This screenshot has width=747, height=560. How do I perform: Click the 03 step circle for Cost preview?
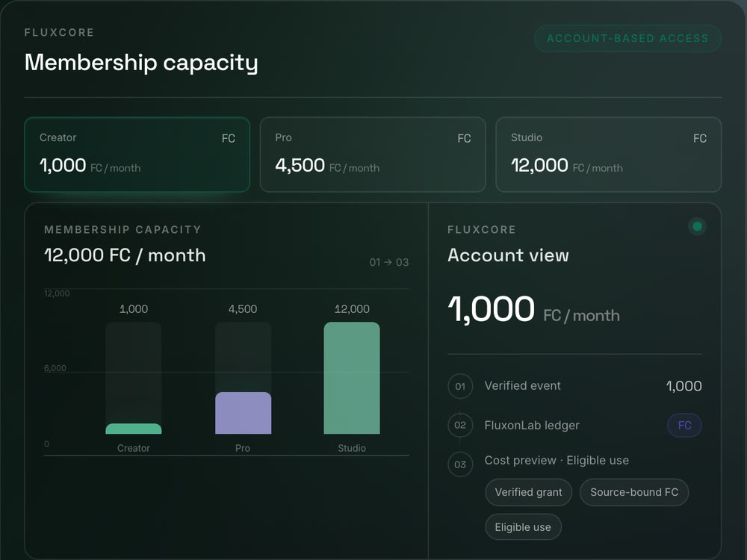click(x=460, y=464)
